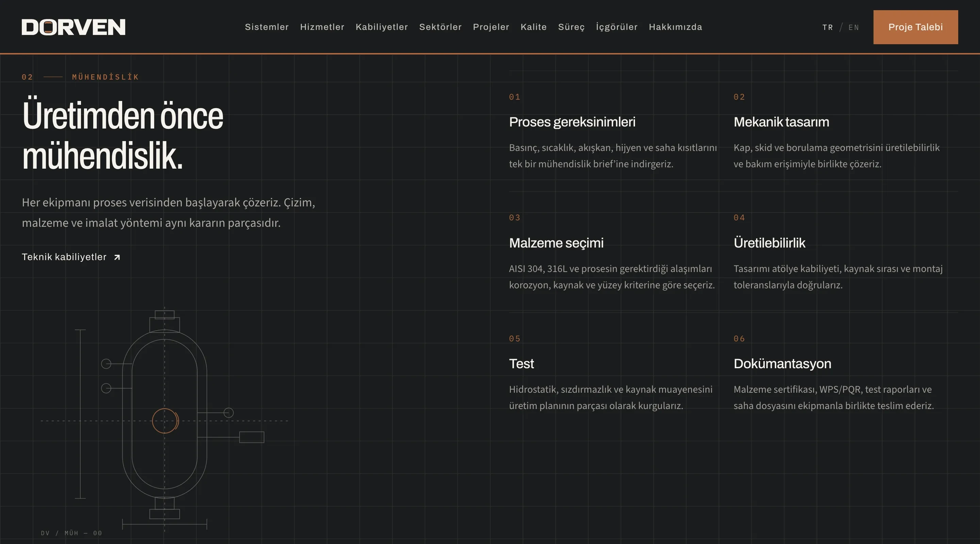Click the MÜHENDİSLİK section label
This screenshot has height=544, width=980.
point(105,77)
